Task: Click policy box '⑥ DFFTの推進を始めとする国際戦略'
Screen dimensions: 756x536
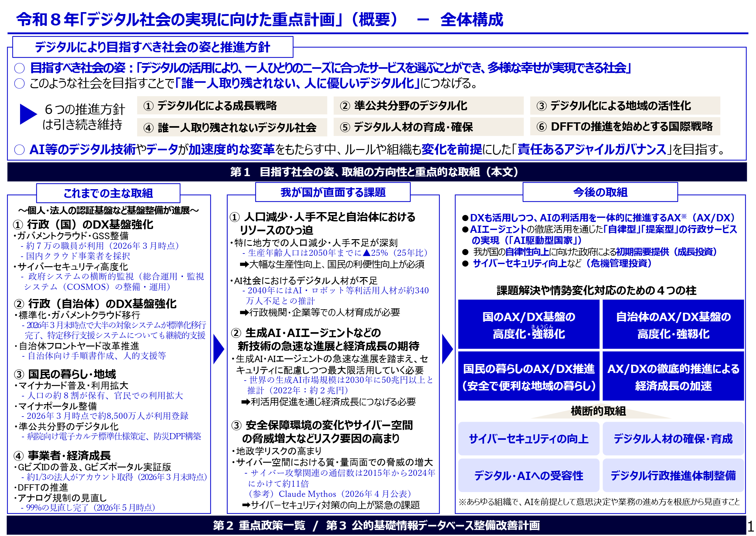Action: tap(625, 126)
